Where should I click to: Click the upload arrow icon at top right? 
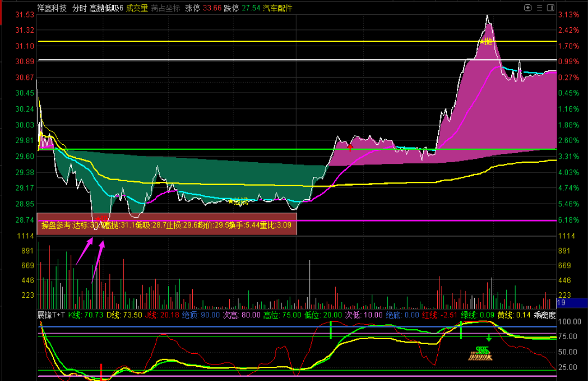[x=528, y=8]
